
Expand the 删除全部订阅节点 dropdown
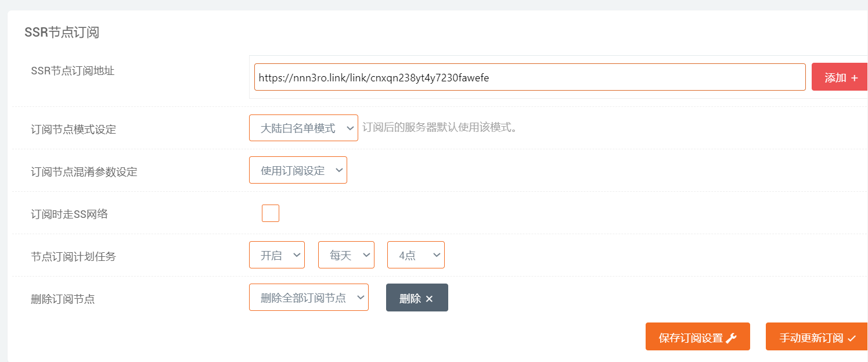coord(308,298)
